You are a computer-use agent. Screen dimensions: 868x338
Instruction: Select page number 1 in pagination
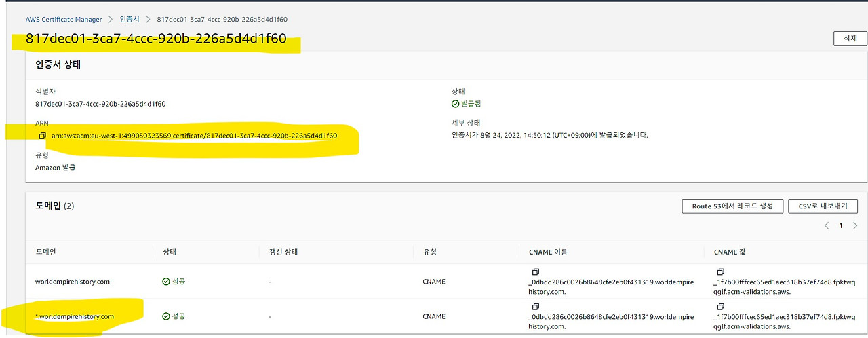(x=841, y=225)
